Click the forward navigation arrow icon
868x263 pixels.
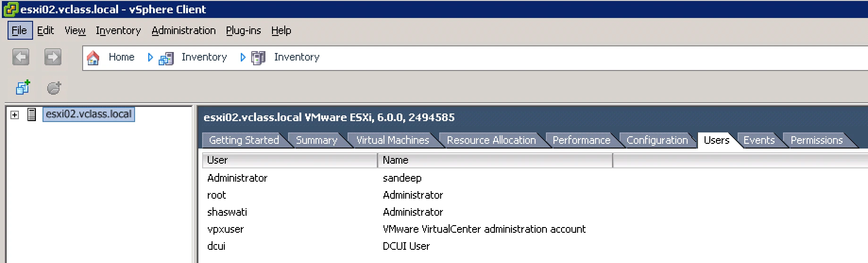pos(53,57)
